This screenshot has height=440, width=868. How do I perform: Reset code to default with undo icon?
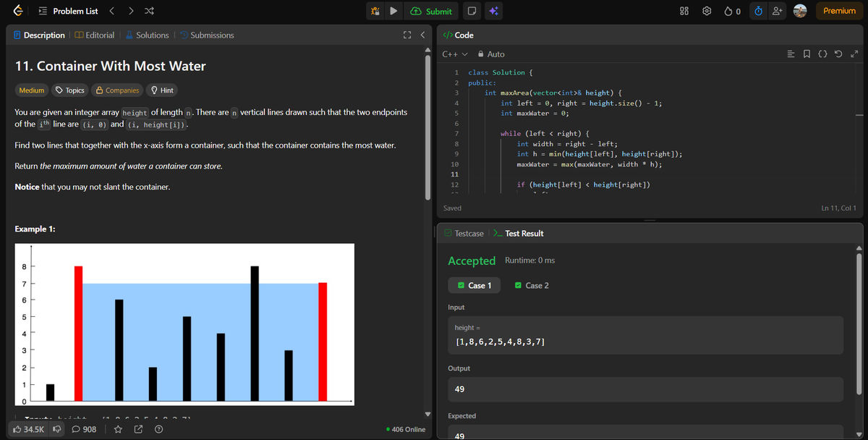pyautogui.click(x=840, y=54)
